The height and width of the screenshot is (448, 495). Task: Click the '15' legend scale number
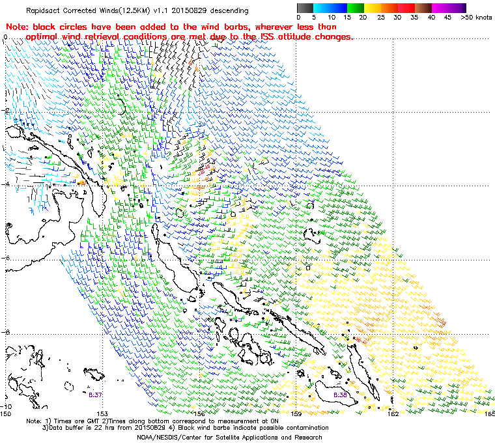pyautogui.click(x=347, y=18)
